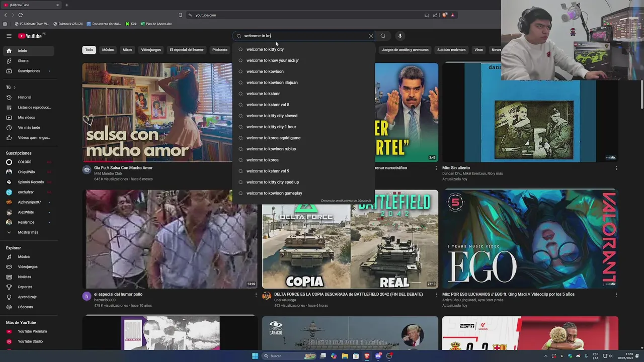Open Videos que me gustan item
This screenshot has width=644, height=362.
click(x=29, y=137)
